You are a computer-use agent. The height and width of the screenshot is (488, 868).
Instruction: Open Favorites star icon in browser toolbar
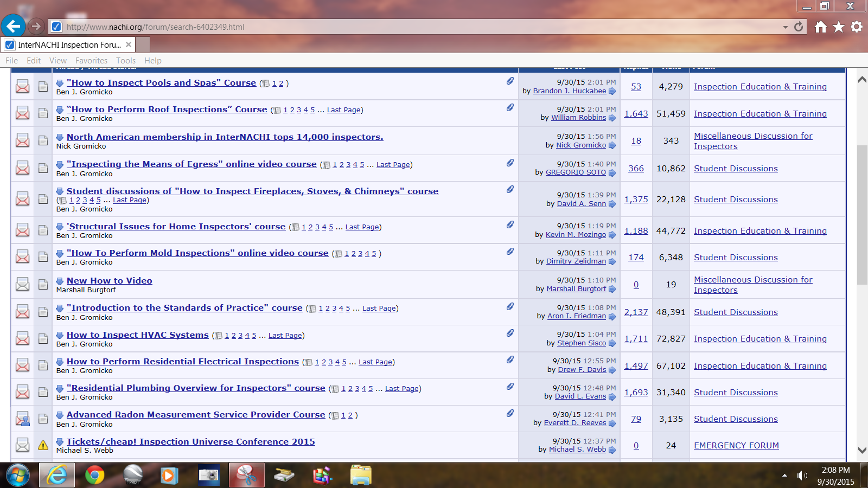pyautogui.click(x=839, y=27)
